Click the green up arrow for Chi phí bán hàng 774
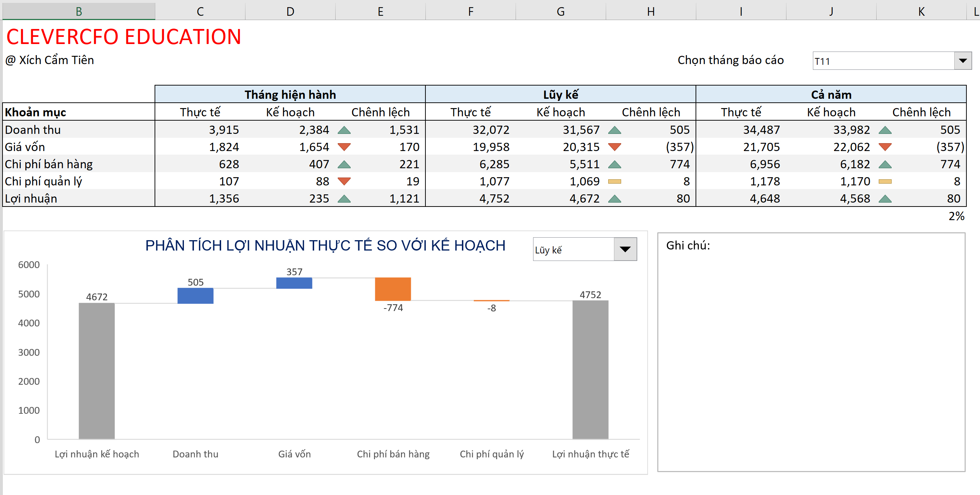980x495 pixels. point(615,164)
